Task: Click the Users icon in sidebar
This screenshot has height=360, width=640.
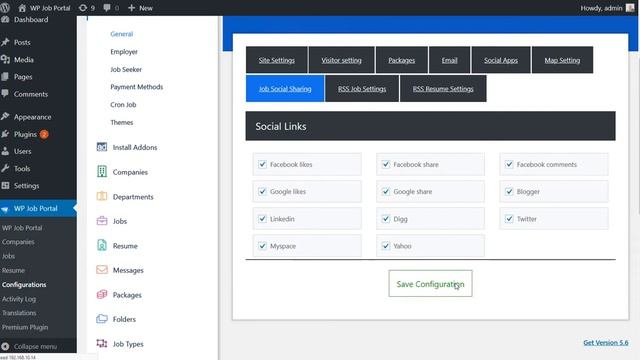Action: pyautogui.click(x=5, y=151)
